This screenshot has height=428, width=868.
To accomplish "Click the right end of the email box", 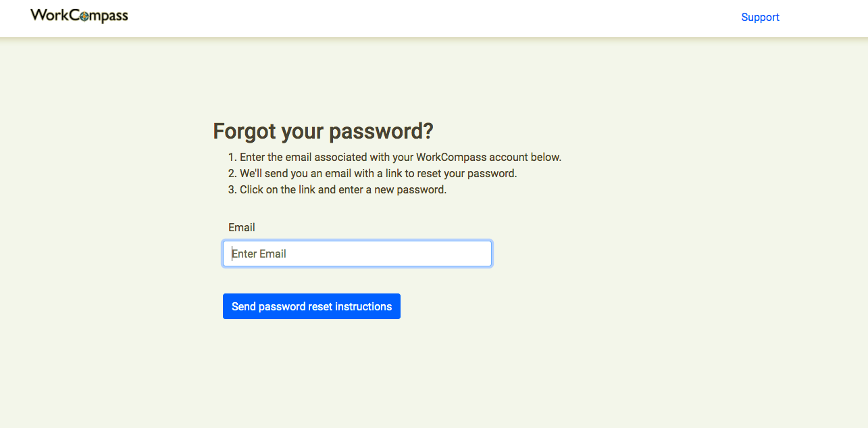I will click(x=480, y=254).
